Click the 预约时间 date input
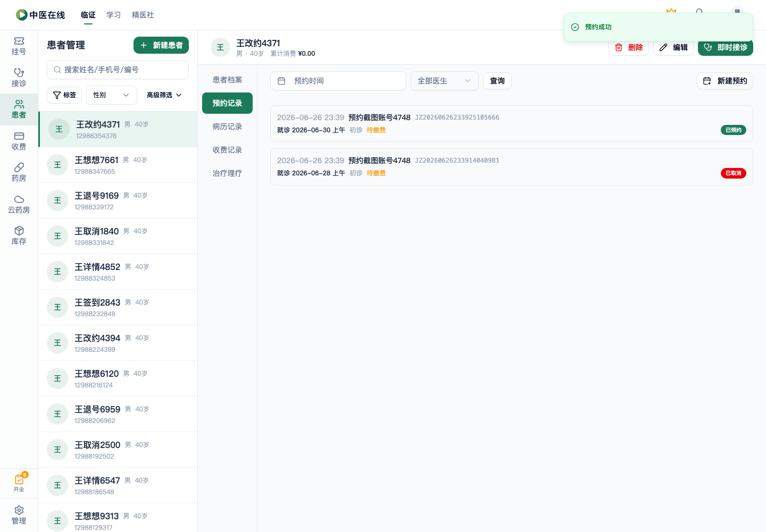 pos(338,81)
